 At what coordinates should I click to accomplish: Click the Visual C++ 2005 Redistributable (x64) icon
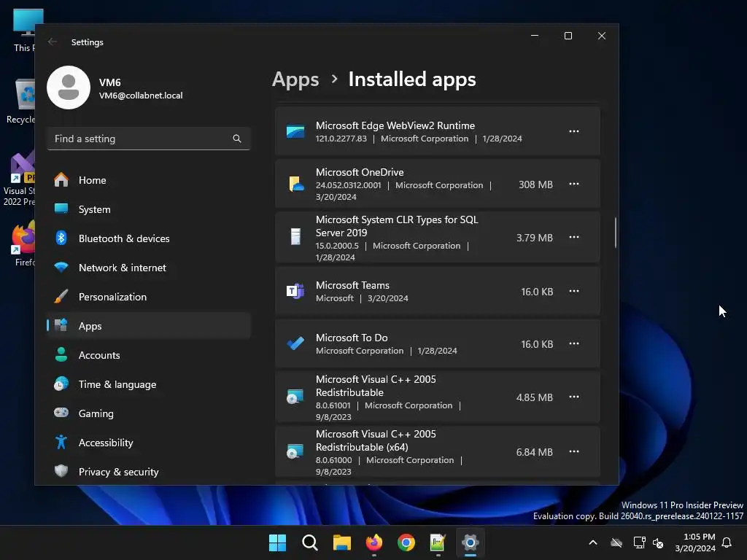click(295, 451)
